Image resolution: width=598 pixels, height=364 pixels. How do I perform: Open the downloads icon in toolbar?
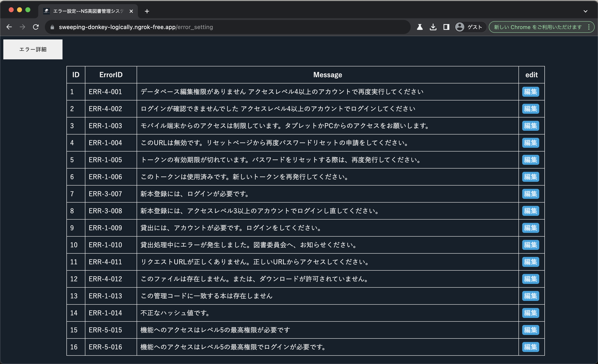coord(433,27)
